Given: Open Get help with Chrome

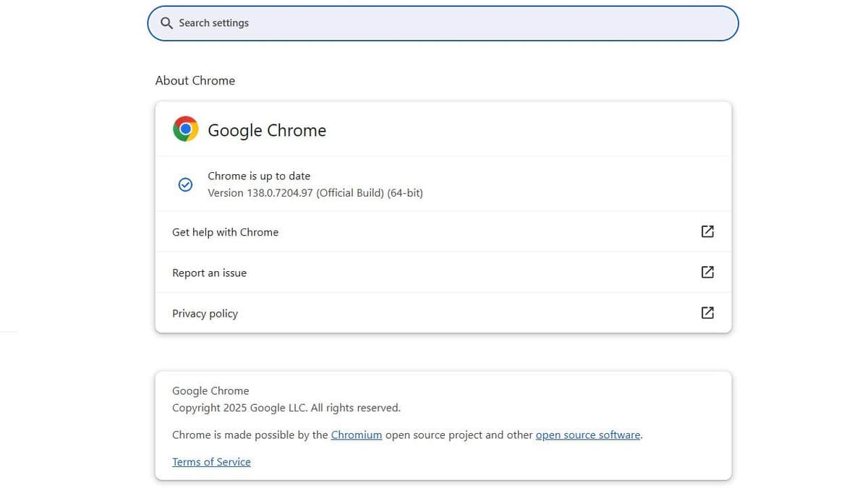Looking at the screenshot, I should point(225,231).
